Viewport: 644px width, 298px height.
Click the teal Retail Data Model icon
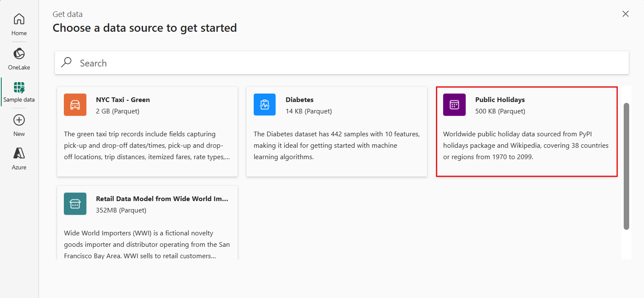tap(75, 204)
